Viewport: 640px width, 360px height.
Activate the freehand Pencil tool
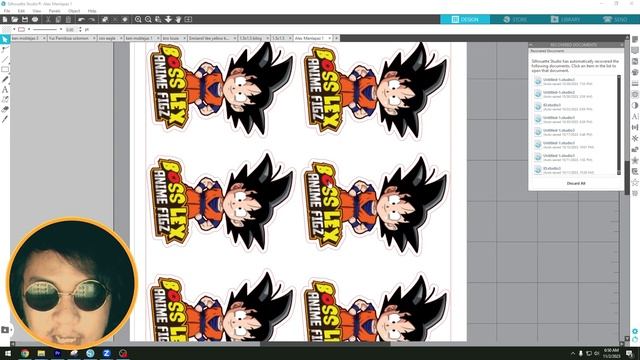tap(5, 80)
